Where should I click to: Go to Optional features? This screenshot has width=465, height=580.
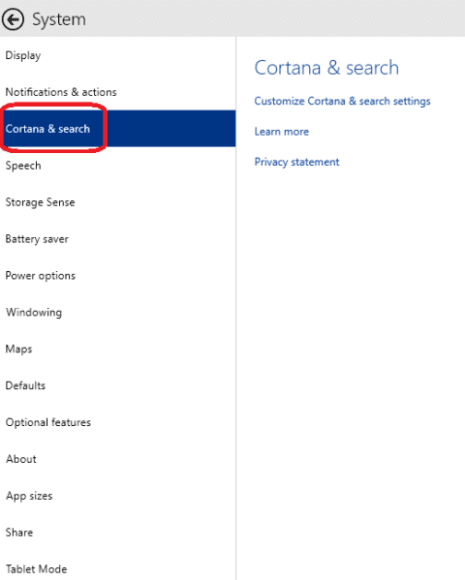pos(118,422)
